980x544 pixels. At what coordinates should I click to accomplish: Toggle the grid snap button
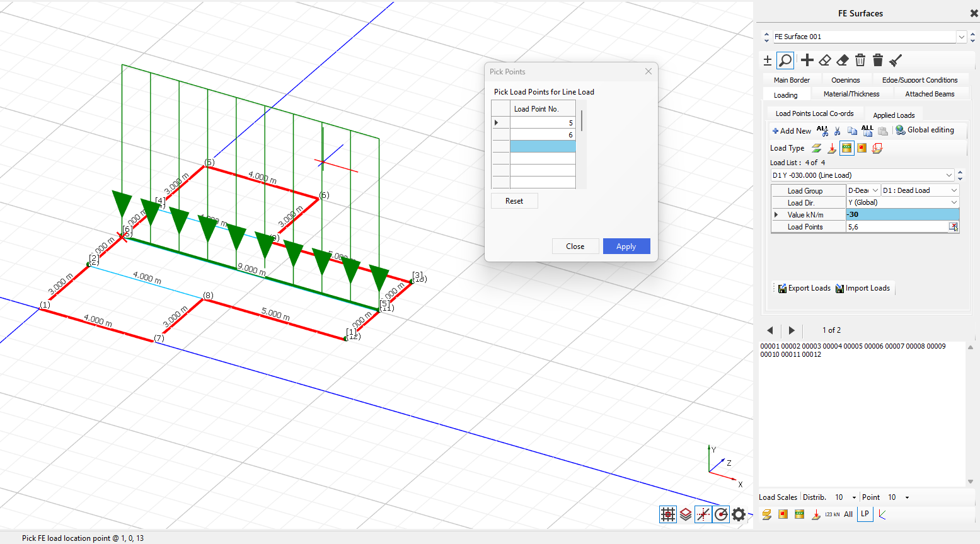[668, 514]
